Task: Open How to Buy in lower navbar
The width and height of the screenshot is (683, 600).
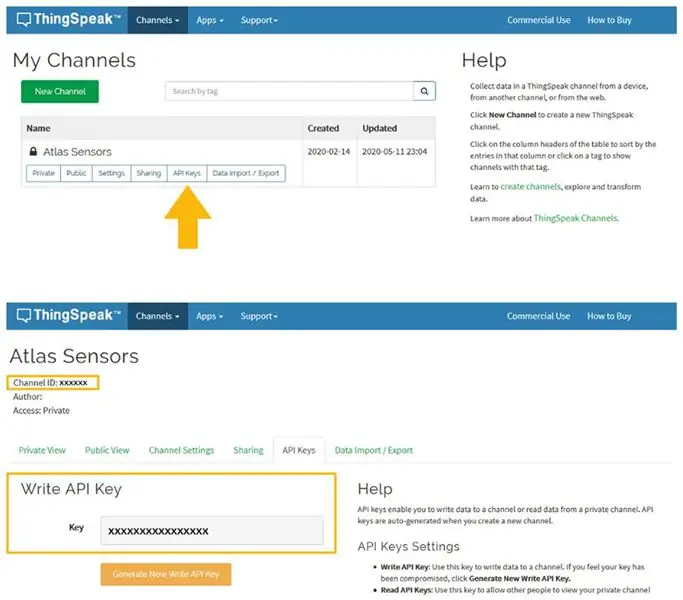Action: coord(609,316)
